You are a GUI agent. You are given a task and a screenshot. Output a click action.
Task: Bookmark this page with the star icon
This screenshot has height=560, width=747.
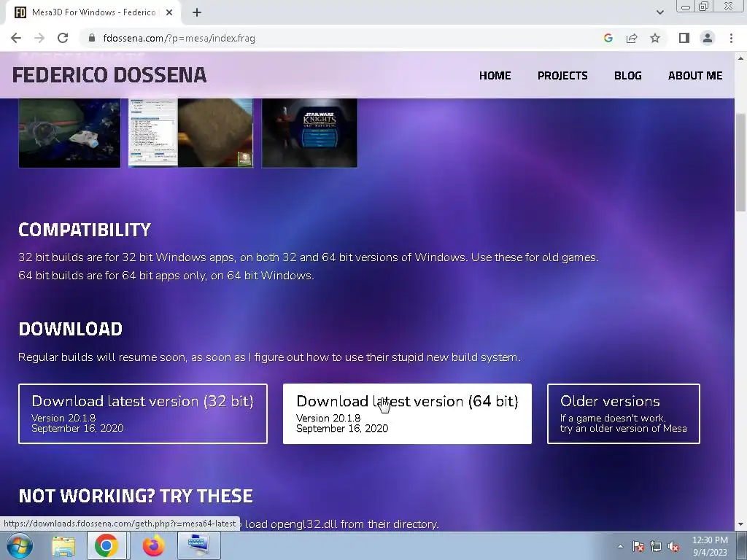pyautogui.click(x=655, y=38)
